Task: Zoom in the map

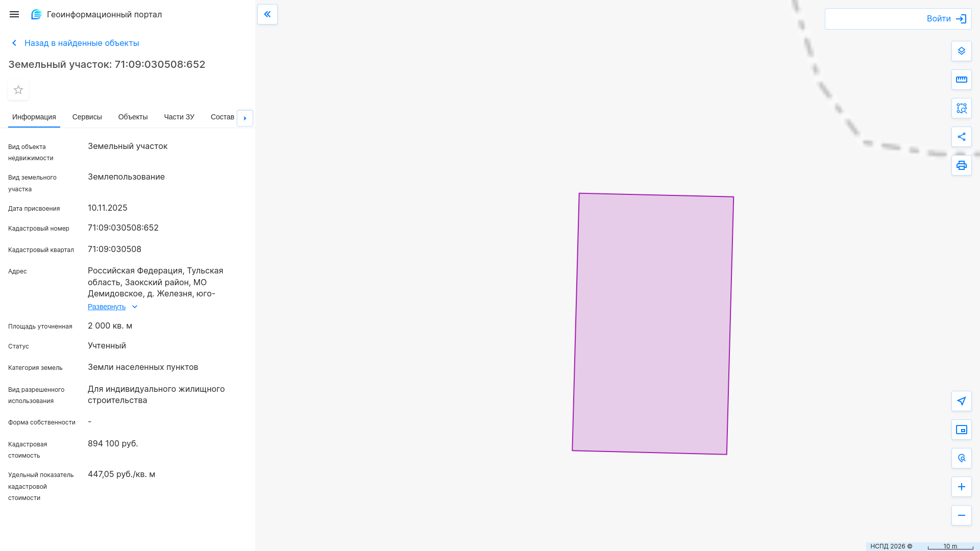Action: point(961,487)
